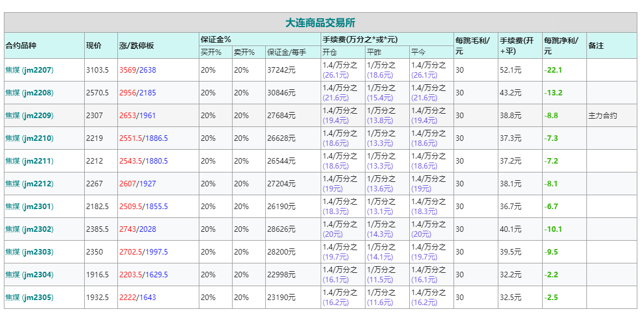
Task: Click the fee total 43.2元
Action: [x=511, y=93]
